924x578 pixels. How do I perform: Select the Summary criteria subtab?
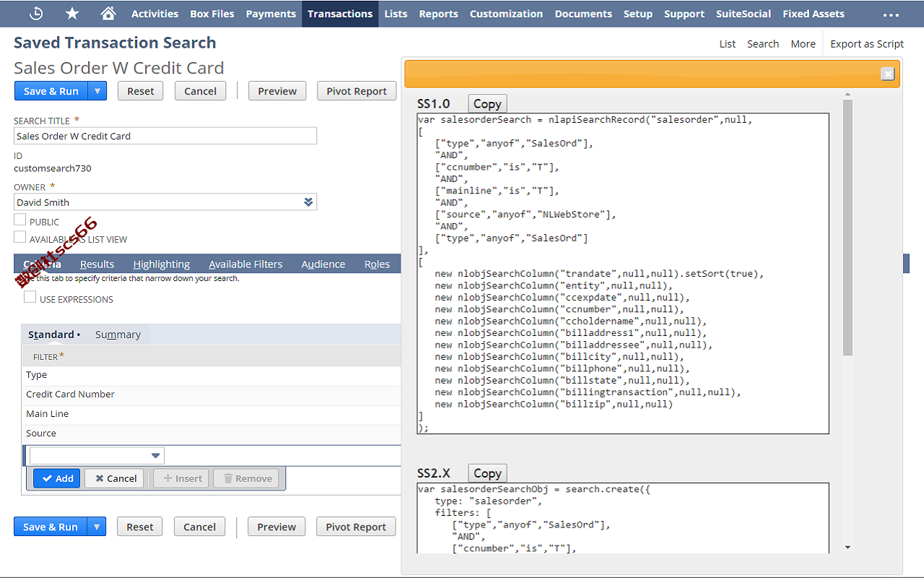[118, 335]
